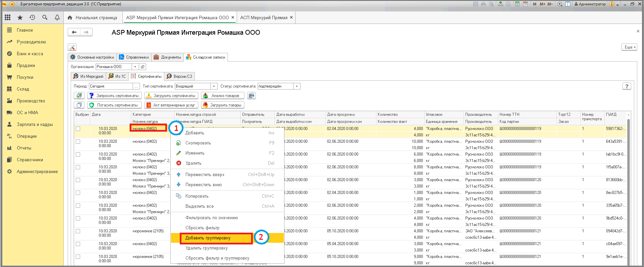The height and width of the screenshot is (267, 644).
Task: Click Запросить сертификаты button
Action: (x=114, y=96)
